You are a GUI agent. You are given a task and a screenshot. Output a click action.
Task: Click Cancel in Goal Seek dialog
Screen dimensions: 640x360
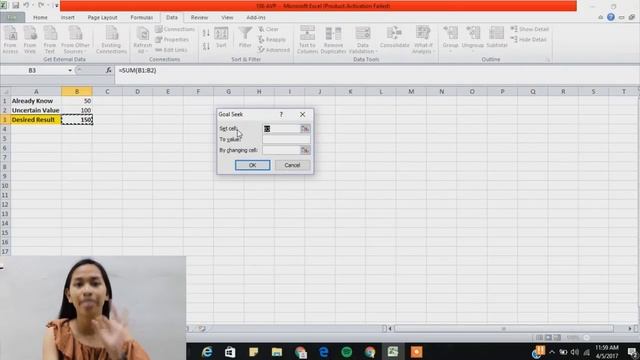(292, 165)
